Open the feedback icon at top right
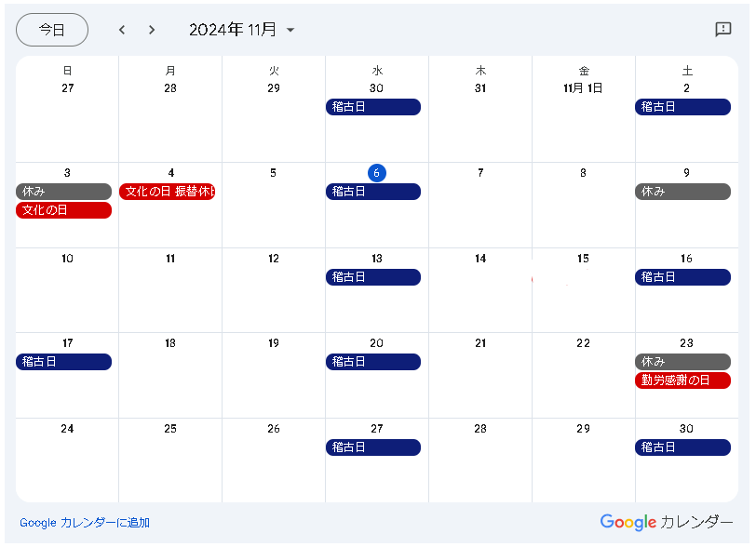This screenshot has height=547, width=756. pos(723,30)
